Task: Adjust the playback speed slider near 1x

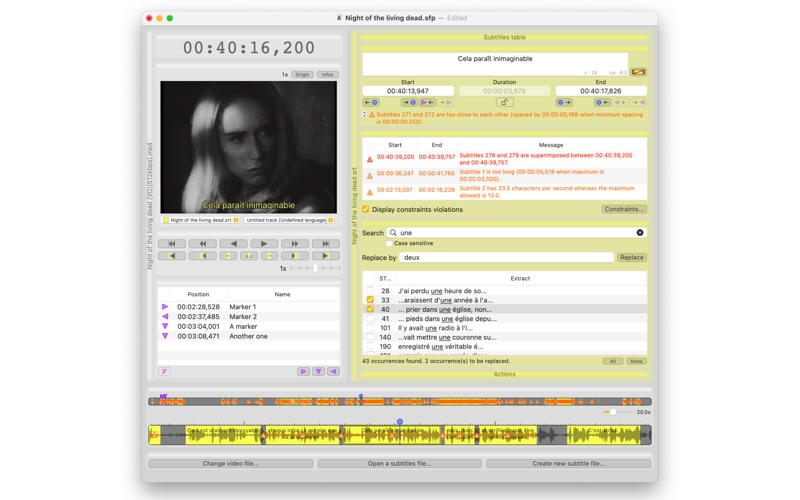Action: pyautogui.click(x=315, y=268)
